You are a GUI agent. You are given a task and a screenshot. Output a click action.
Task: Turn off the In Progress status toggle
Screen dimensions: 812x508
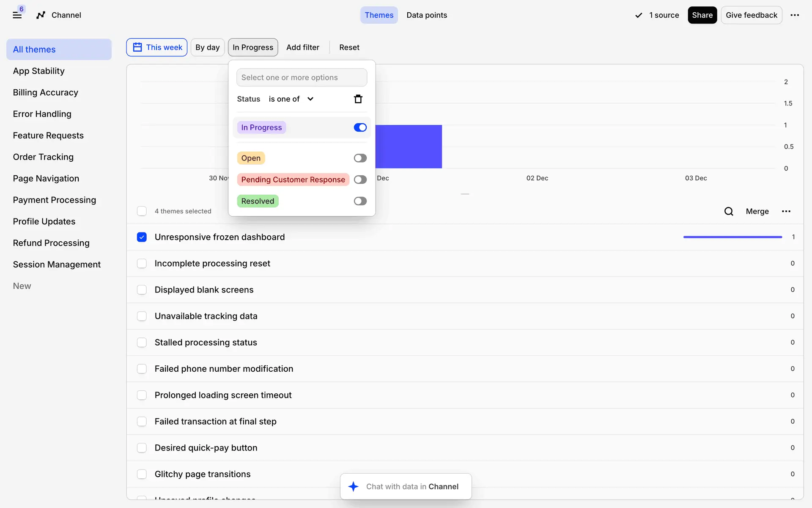(x=360, y=127)
